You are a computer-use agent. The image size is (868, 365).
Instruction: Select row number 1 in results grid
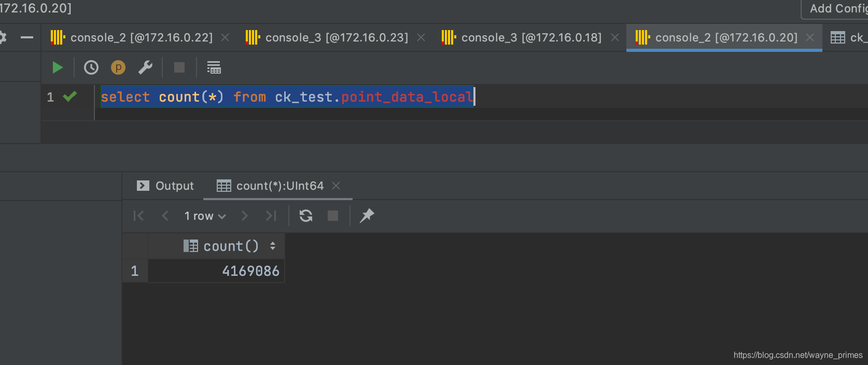pos(135,271)
